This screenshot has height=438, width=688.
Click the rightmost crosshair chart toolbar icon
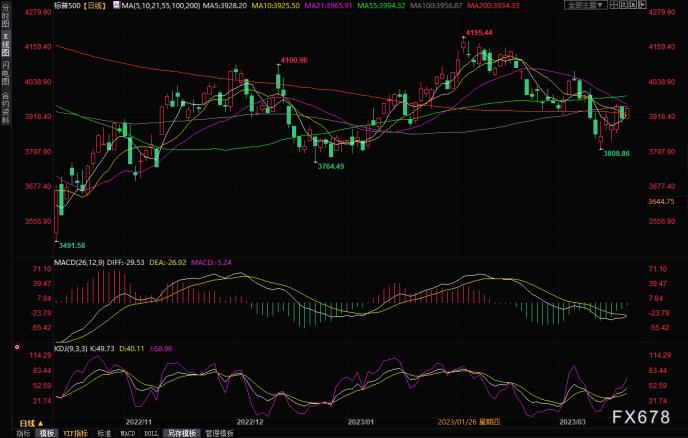tap(642, 5)
